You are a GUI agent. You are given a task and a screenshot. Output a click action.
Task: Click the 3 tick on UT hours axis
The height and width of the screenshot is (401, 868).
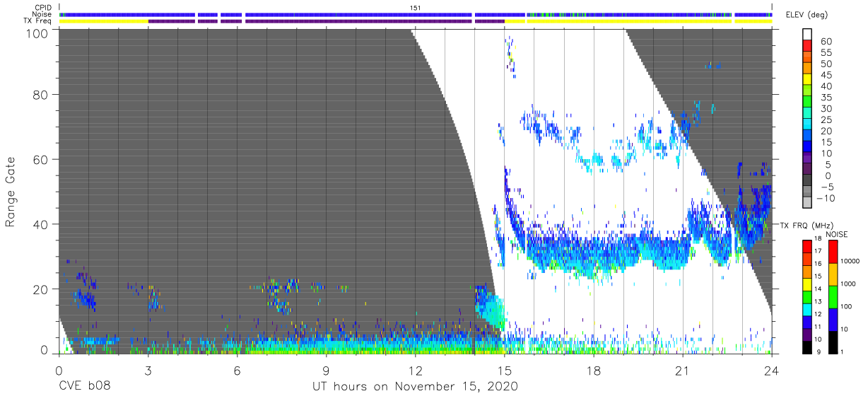[x=148, y=371]
